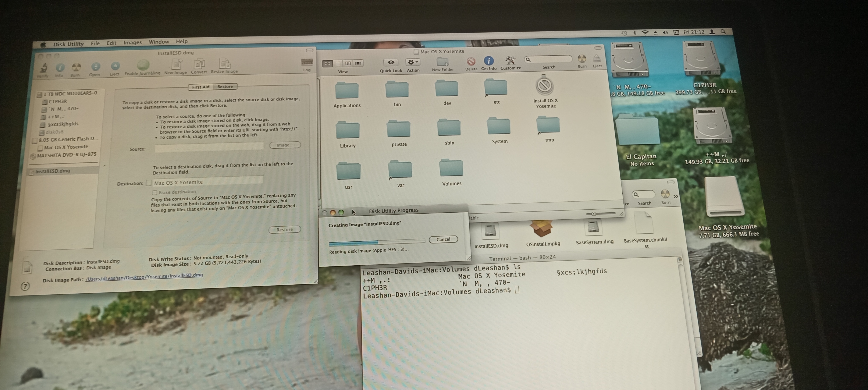The width and height of the screenshot is (868, 390).
Task: Click the Wi-Fi status icon in menu bar
Action: [x=645, y=33]
